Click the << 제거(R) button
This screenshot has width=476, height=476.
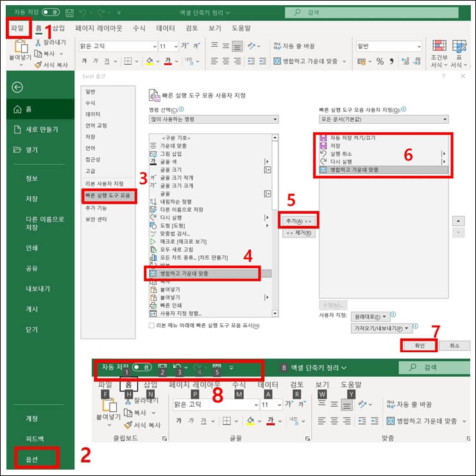pyautogui.click(x=299, y=233)
